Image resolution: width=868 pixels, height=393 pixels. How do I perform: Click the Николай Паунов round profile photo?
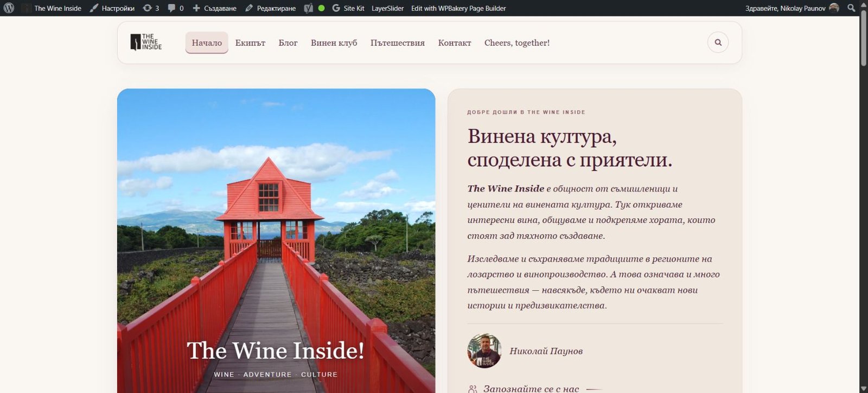pyautogui.click(x=484, y=351)
